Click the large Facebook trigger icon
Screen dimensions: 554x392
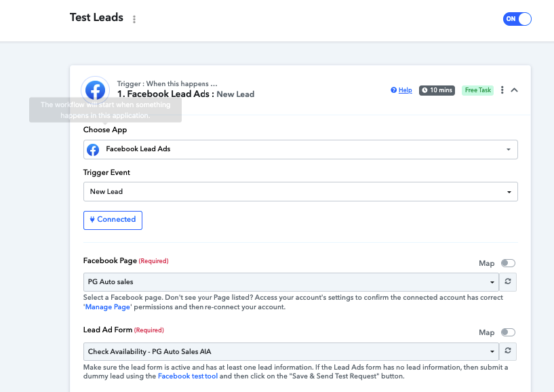coord(95,90)
